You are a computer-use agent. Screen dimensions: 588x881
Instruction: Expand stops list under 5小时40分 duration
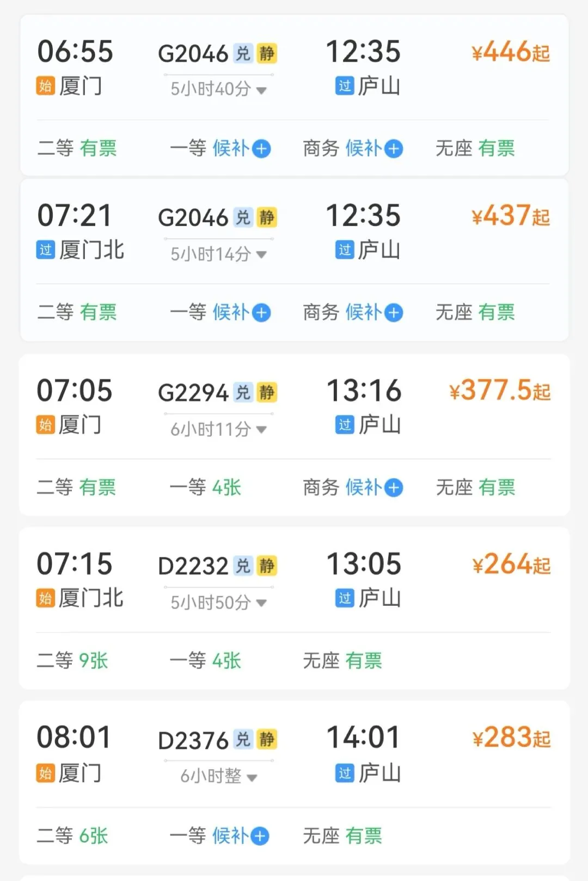(x=262, y=90)
